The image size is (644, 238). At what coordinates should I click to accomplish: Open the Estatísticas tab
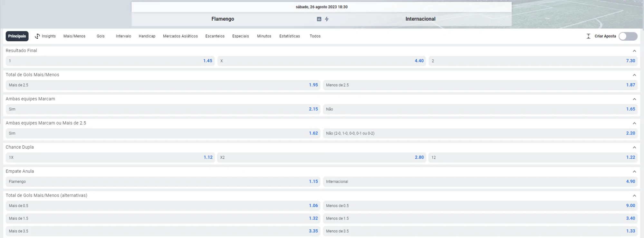290,36
